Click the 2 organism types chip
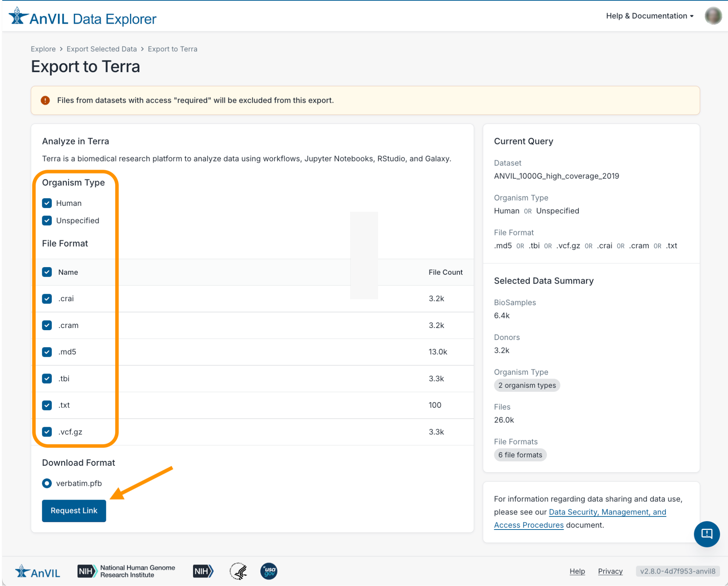The height and width of the screenshot is (586, 728). coord(527,385)
